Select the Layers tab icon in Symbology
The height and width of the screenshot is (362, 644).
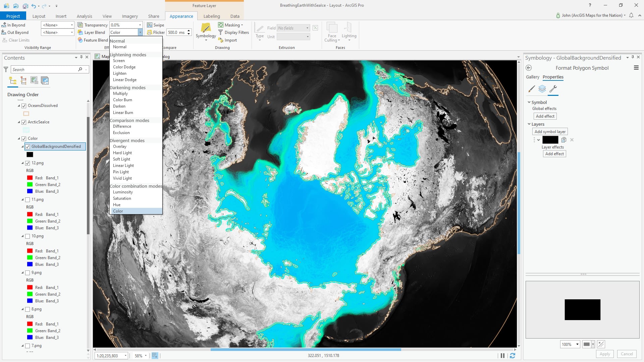pyautogui.click(x=542, y=89)
